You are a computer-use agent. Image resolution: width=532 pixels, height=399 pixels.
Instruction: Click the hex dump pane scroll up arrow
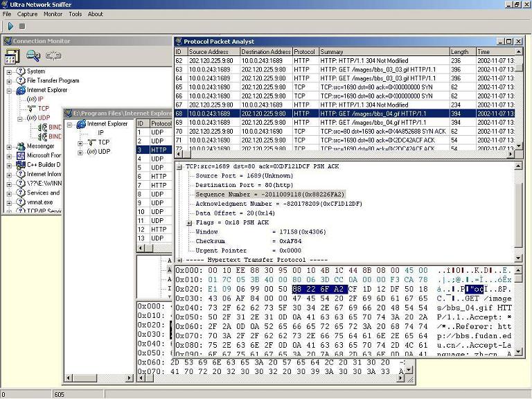pos(518,270)
